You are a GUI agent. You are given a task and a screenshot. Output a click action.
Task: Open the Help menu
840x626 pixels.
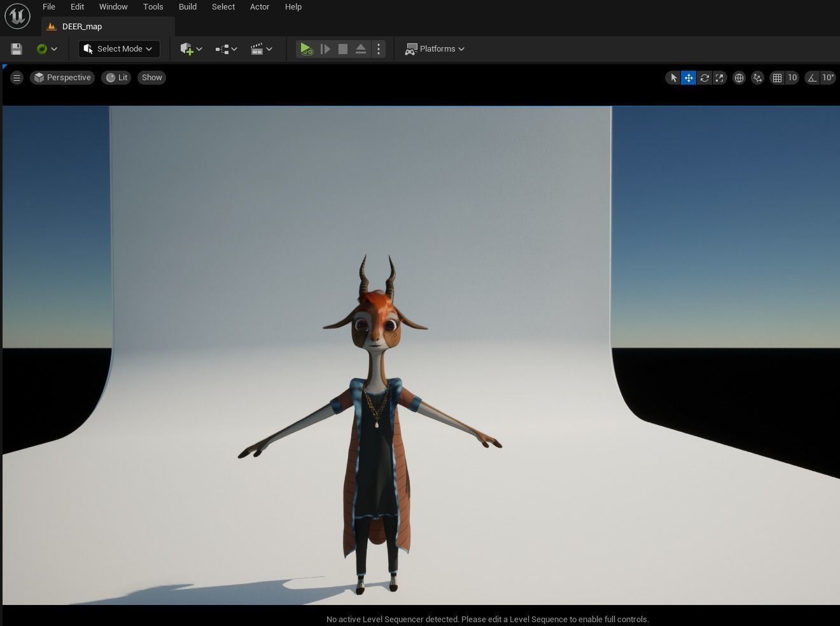pos(293,7)
